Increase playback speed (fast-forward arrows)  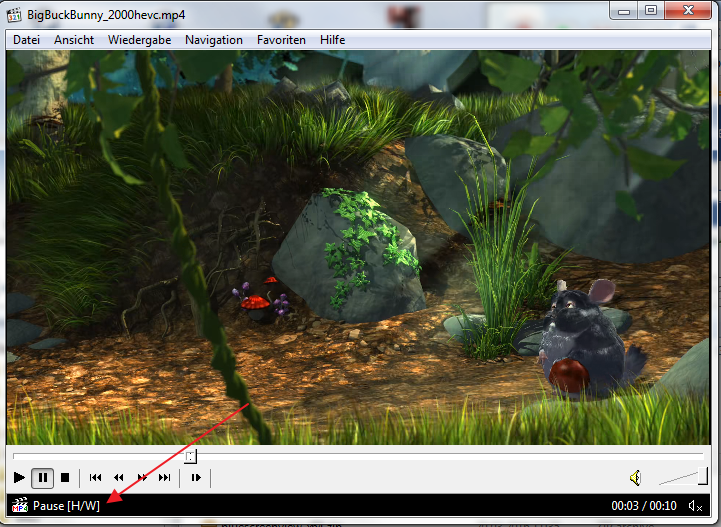tap(142, 478)
